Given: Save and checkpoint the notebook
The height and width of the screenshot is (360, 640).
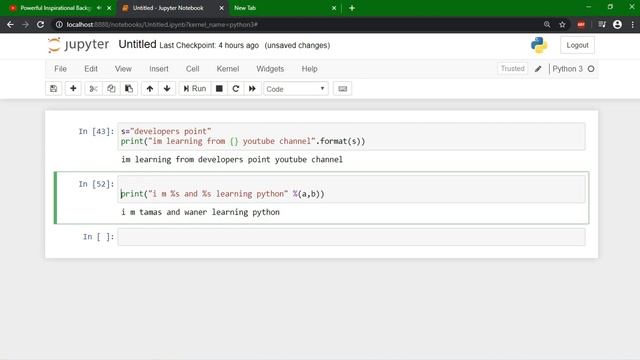Looking at the screenshot, I should [x=53, y=89].
